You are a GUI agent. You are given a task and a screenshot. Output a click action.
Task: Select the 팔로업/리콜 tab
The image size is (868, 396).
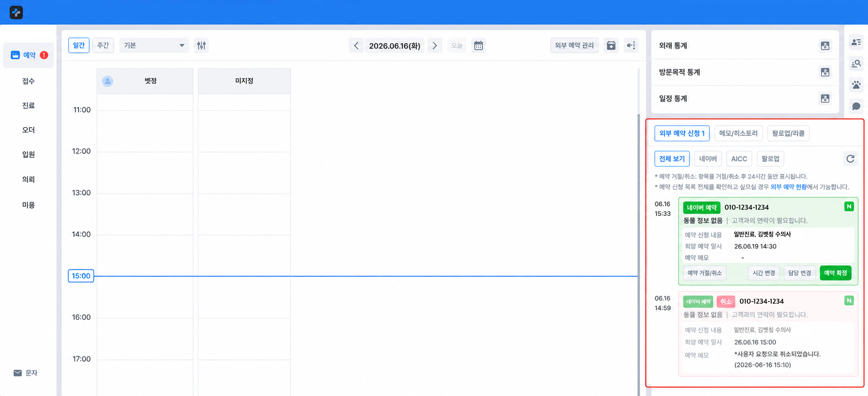(789, 133)
